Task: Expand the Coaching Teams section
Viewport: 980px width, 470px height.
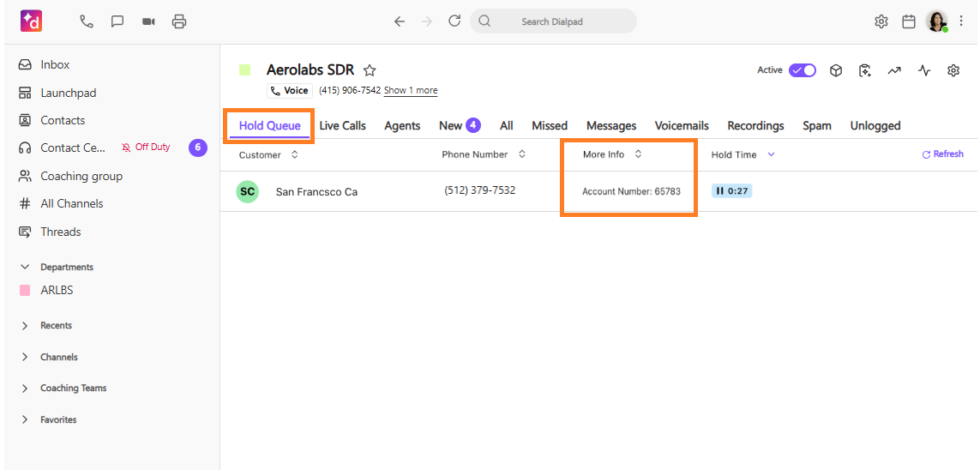Action: pyautogui.click(x=25, y=389)
